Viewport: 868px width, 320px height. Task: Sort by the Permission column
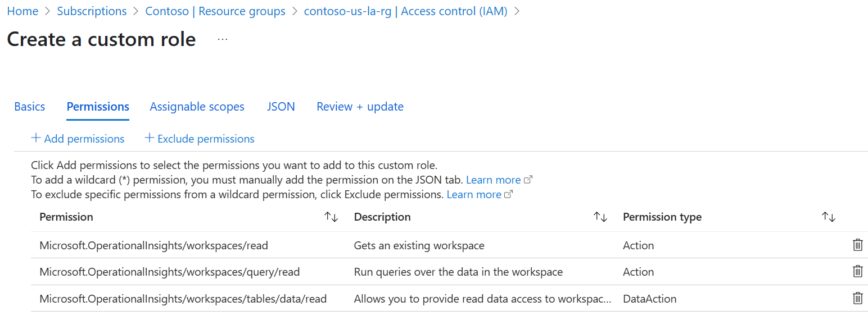click(331, 217)
